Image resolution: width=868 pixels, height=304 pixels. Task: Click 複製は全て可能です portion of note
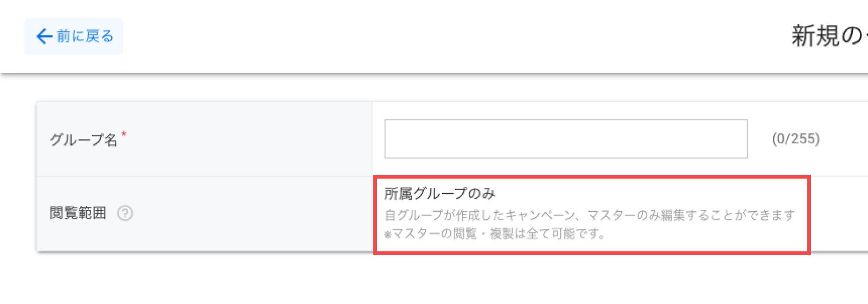545,234
